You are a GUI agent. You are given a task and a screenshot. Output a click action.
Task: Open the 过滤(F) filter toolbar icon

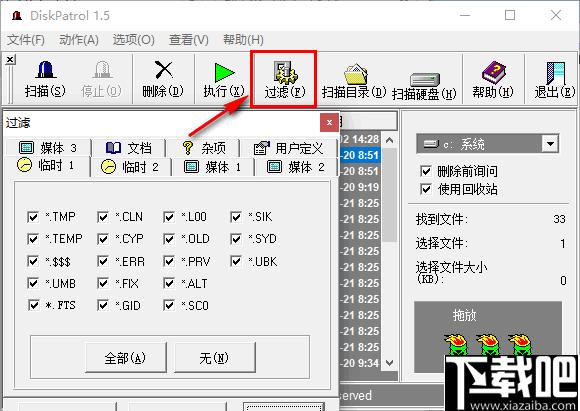point(284,79)
